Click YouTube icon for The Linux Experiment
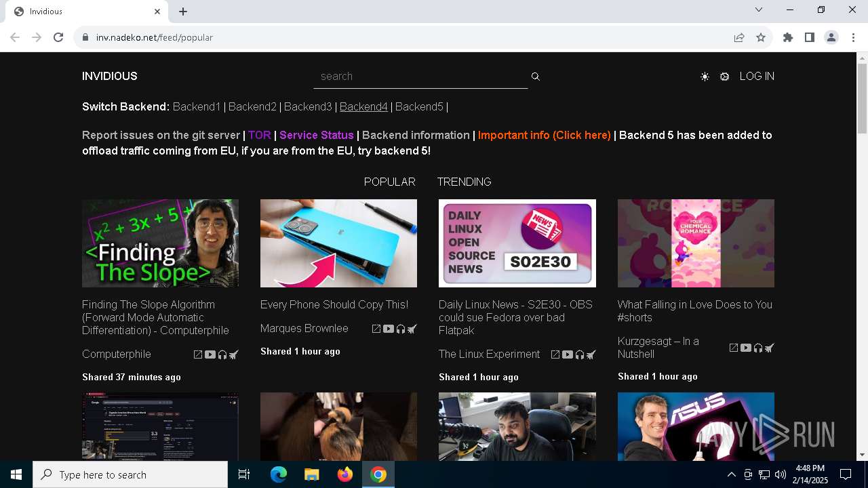The image size is (868, 488). (x=568, y=354)
